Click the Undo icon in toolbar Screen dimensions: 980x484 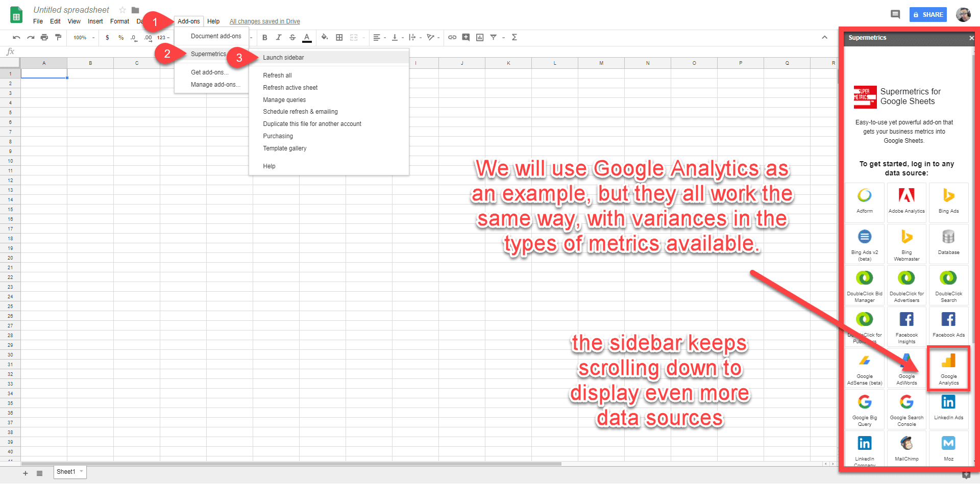16,37
